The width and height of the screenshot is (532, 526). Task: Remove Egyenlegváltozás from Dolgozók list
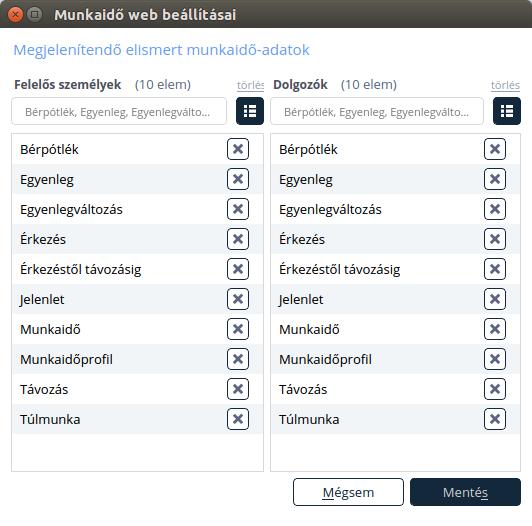click(495, 209)
